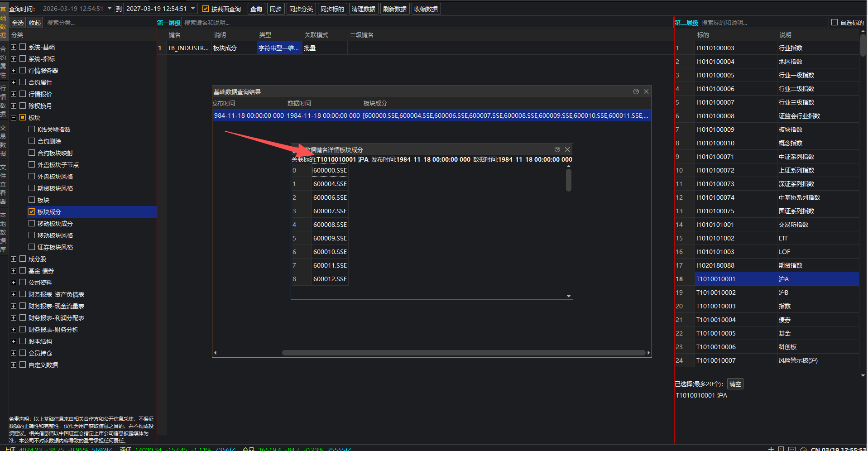The width and height of the screenshot is (868, 451).
Task: Toggle the 按截面查询 checkbox
Action: coord(206,9)
